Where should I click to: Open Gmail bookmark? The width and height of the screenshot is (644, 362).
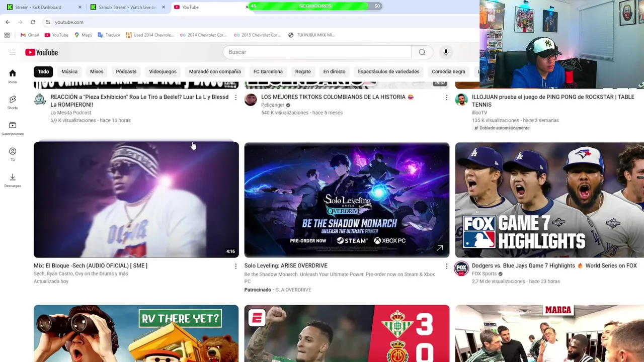tap(30, 35)
